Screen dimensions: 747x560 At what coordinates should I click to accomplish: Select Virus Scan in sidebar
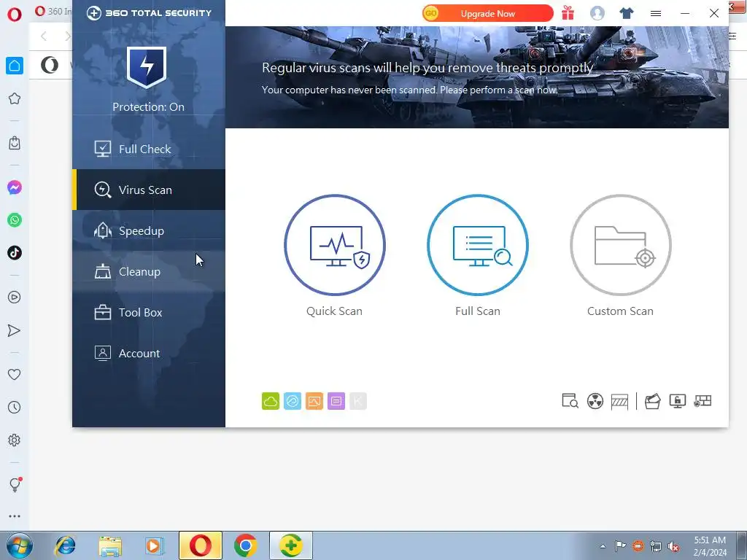[x=149, y=190]
